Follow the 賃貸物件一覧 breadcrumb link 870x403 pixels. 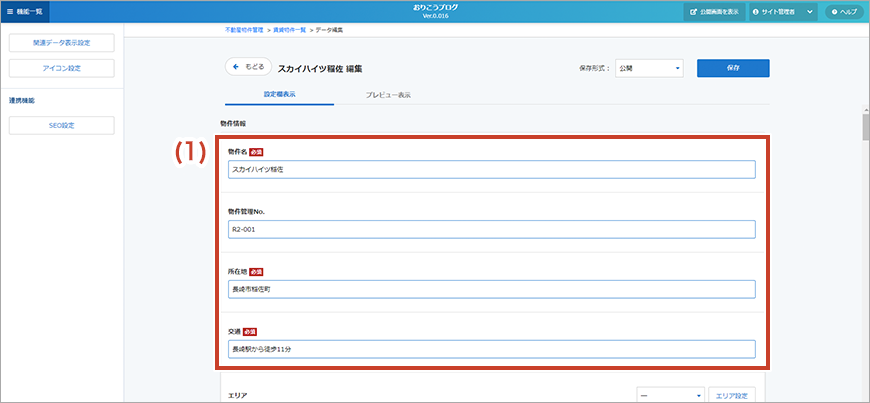click(x=288, y=31)
